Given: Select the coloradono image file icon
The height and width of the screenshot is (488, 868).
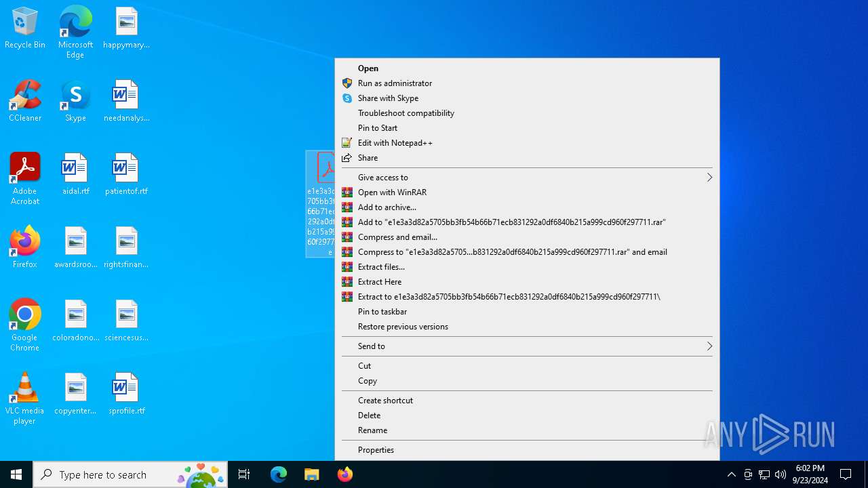Looking at the screenshot, I should coord(75,321).
